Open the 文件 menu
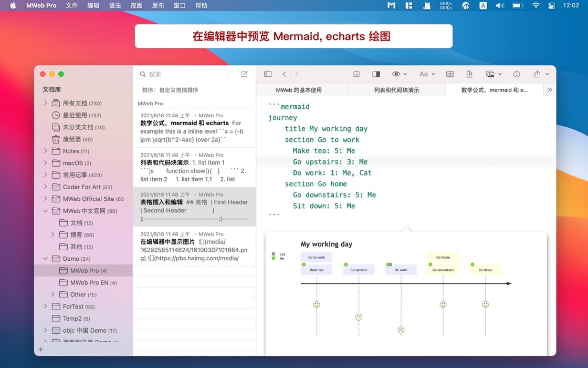The width and height of the screenshot is (588, 368). pos(71,5)
